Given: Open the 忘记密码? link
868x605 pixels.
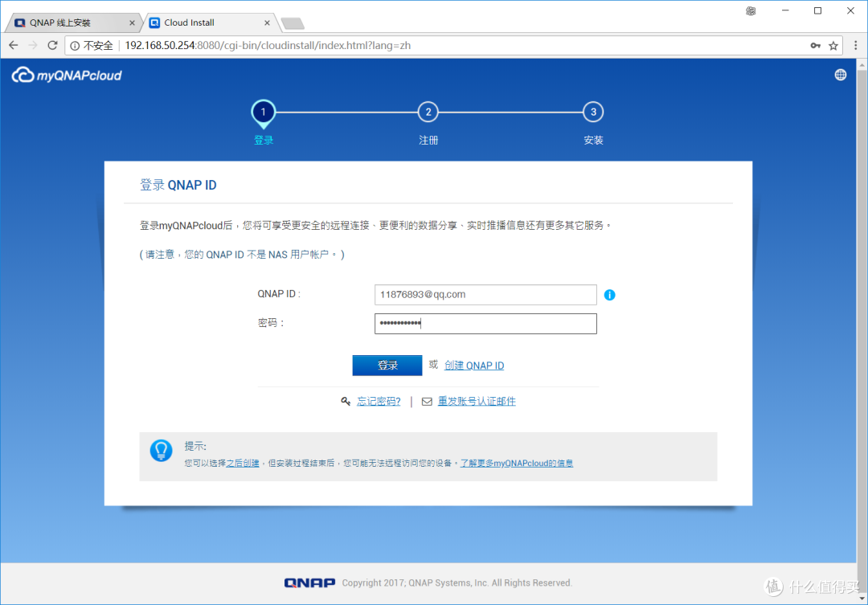Looking at the screenshot, I should [x=379, y=401].
